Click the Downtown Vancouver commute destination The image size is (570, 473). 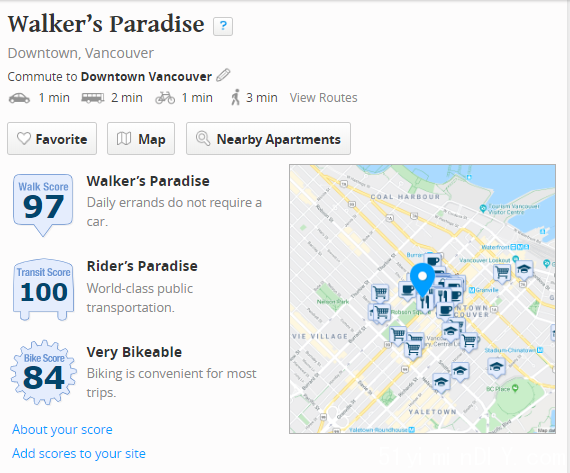(x=146, y=77)
